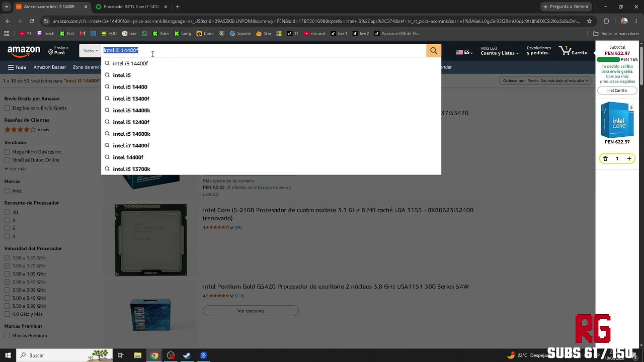Open the WhatsApp bookmark icon
Viewport: 644px width, 362px height.
click(x=145, y=34)
